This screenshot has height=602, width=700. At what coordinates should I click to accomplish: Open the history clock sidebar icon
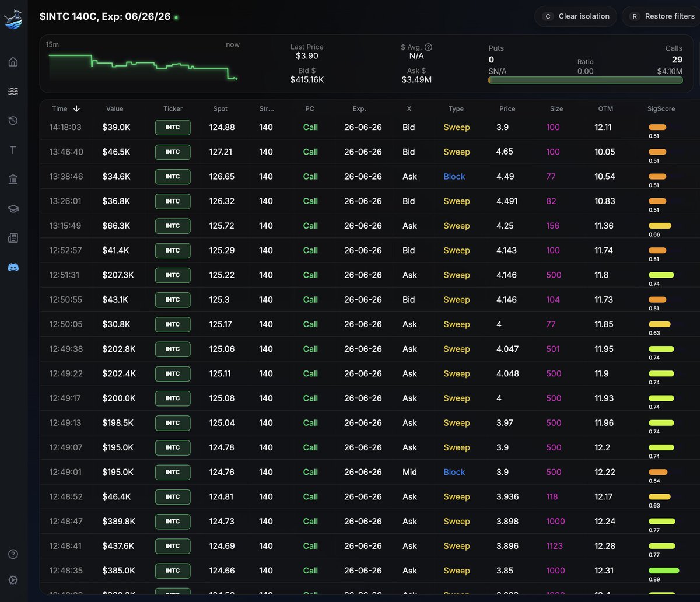click(x=13, y=121)
